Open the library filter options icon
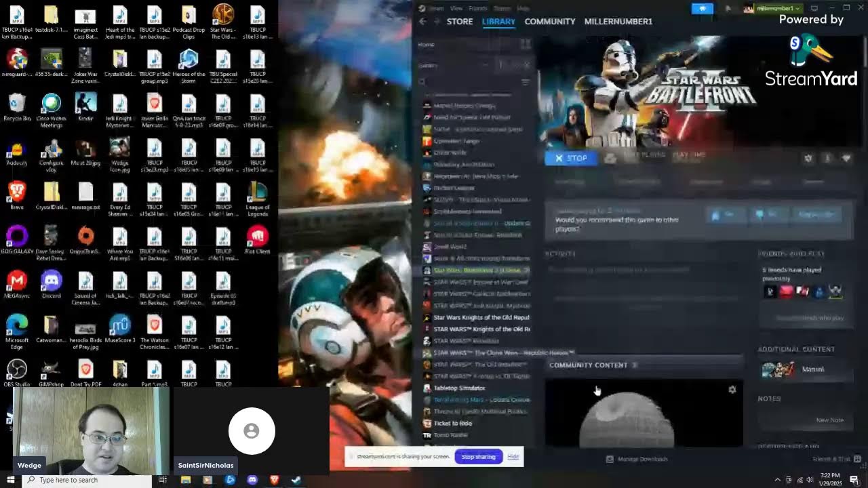 click(x=525, y=82)
